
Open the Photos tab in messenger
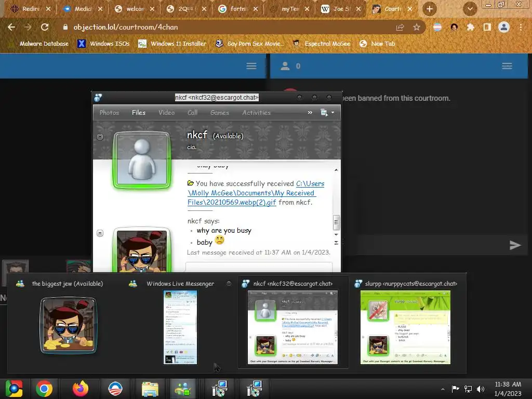109,113
